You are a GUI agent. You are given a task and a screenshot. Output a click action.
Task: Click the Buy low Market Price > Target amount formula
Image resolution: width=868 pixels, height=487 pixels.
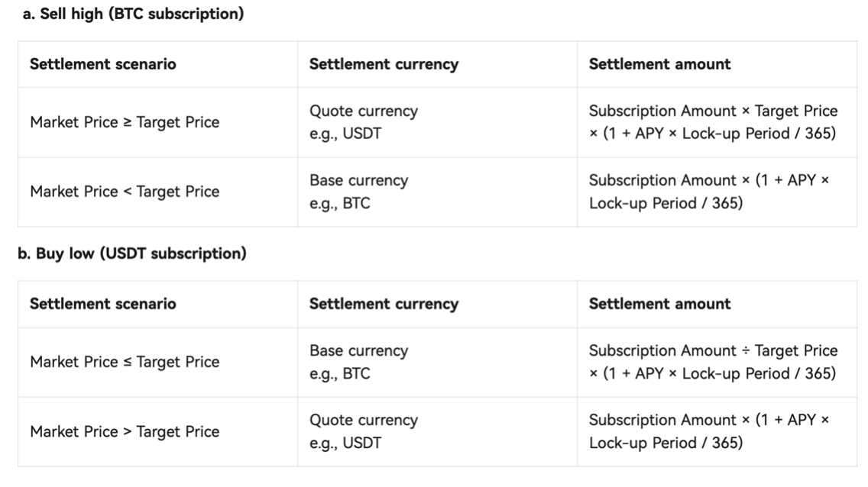(709, 431)
